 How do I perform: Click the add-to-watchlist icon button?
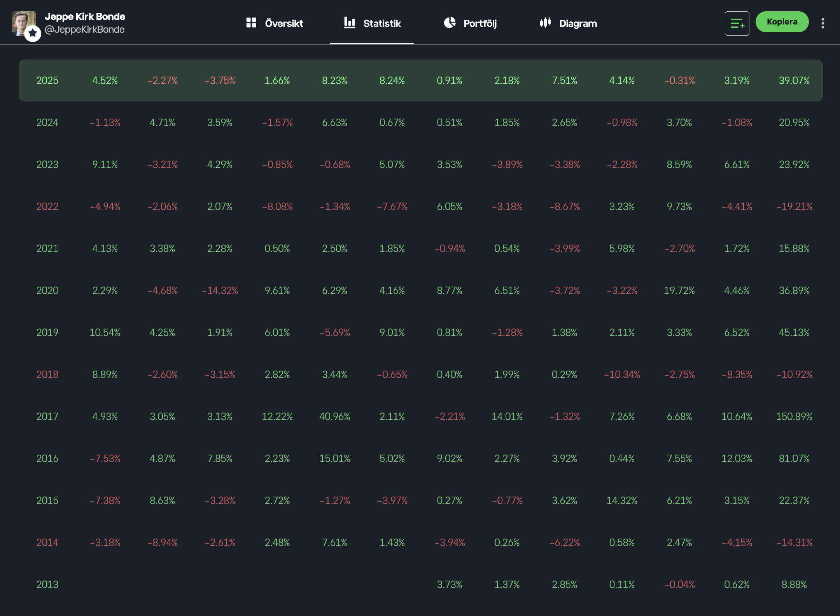coord(737,23)
